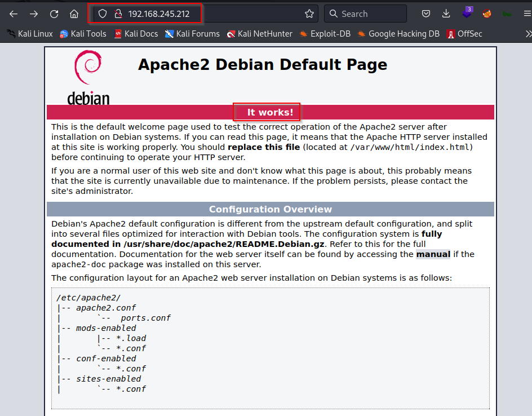
Task: Click the Debian logo image
Action: (x=88, y=77)
